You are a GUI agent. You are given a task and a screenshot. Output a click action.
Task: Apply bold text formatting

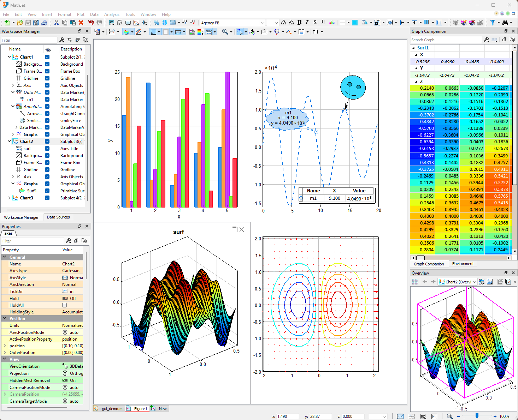[x=299, y=23]
